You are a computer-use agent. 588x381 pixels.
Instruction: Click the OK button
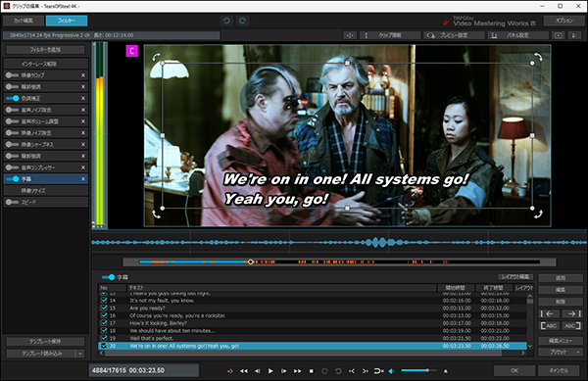pyautogui.click(x=514, y=370)
